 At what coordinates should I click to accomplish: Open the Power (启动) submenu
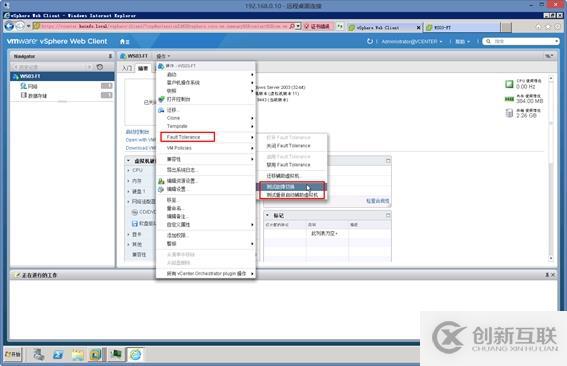[x=206, y=75]
